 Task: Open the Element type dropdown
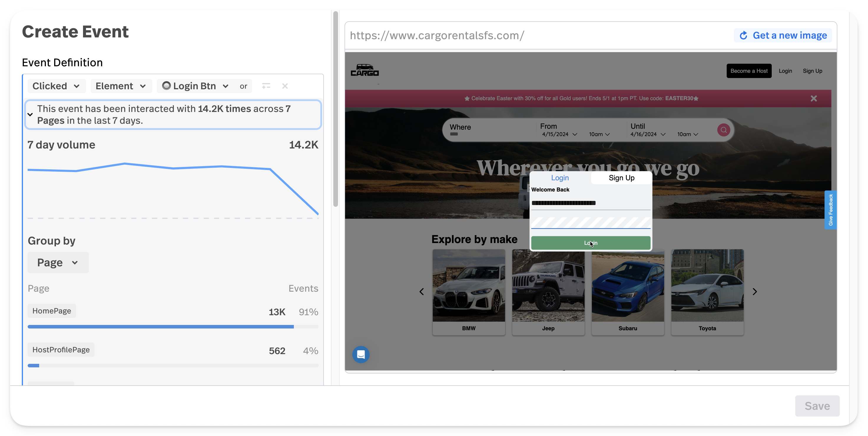[x=121, y=86]
